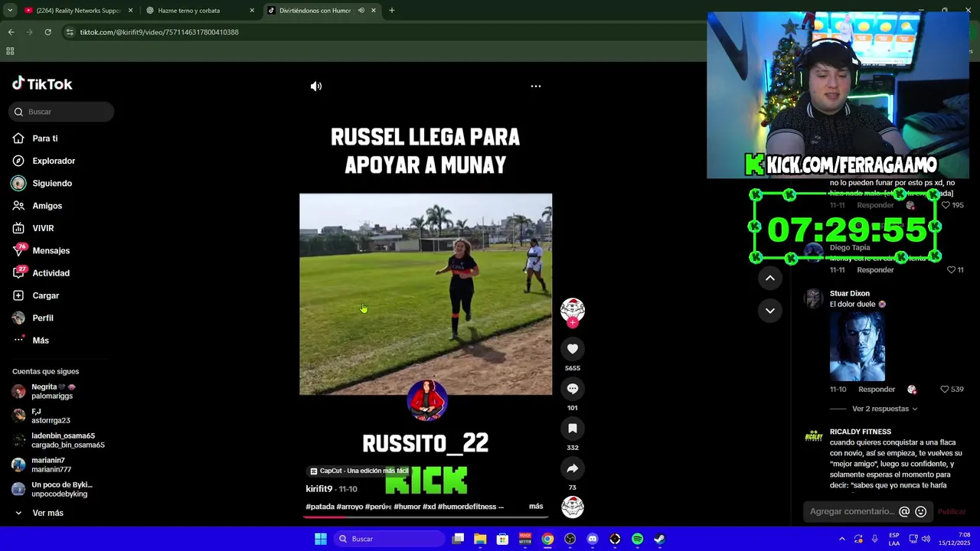Open a new browser tab
Screen dimensions: 980x551
[x=391, y=11]
